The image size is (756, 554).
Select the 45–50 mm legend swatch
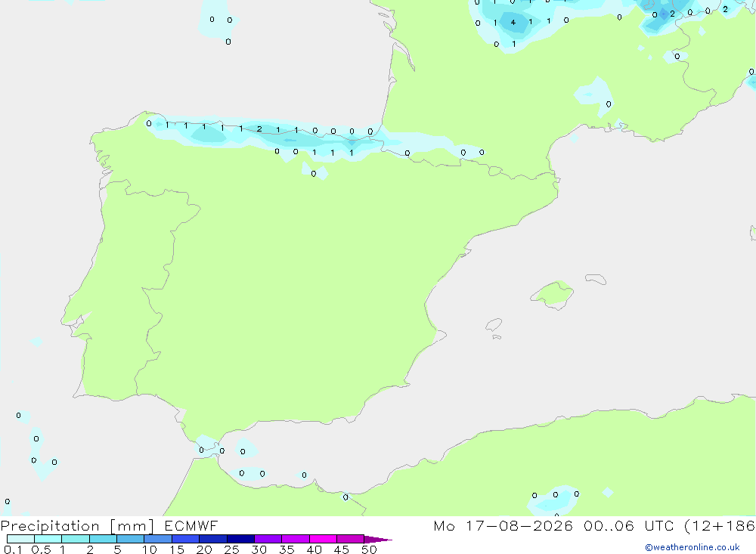350,539
